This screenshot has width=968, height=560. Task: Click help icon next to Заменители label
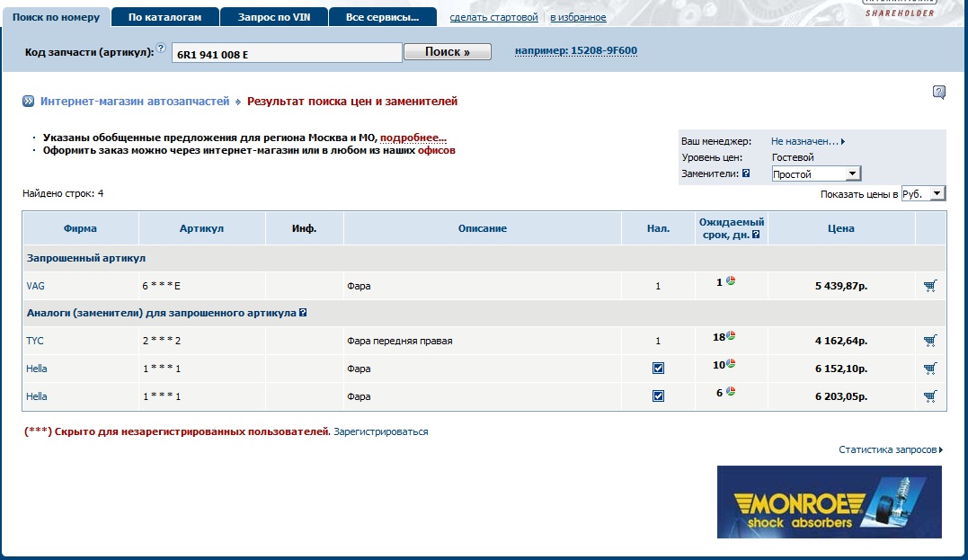pyautogui.click(x=746, y=173)
